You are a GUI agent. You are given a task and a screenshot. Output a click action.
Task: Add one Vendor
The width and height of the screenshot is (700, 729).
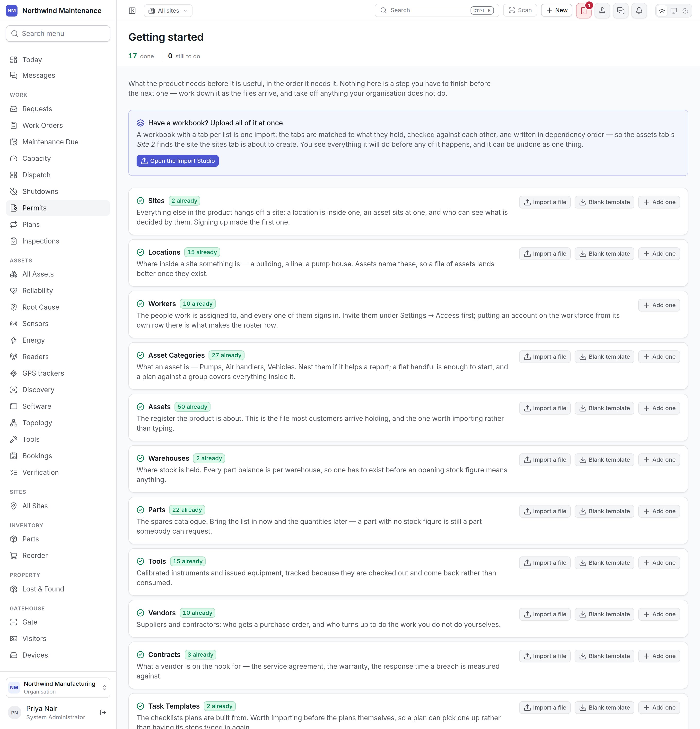[659, 615]
